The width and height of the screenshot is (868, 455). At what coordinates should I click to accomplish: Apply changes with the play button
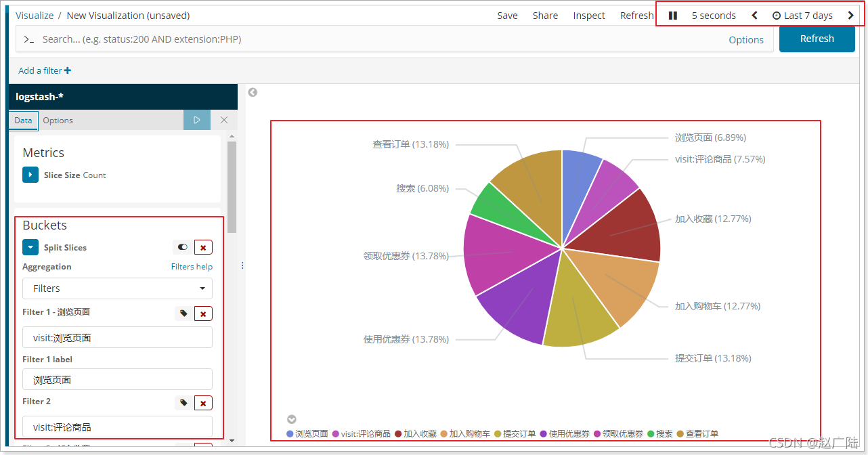click(196, 120)
